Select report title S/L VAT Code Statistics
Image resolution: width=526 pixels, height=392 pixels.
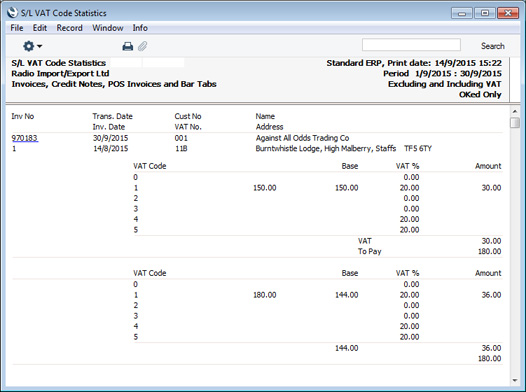click(x=59, y=63)
